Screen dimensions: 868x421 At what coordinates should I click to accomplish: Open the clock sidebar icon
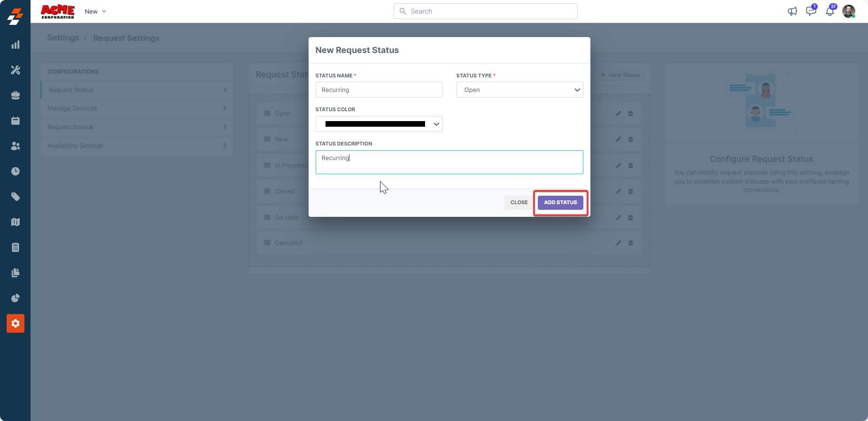coord(15,171)
